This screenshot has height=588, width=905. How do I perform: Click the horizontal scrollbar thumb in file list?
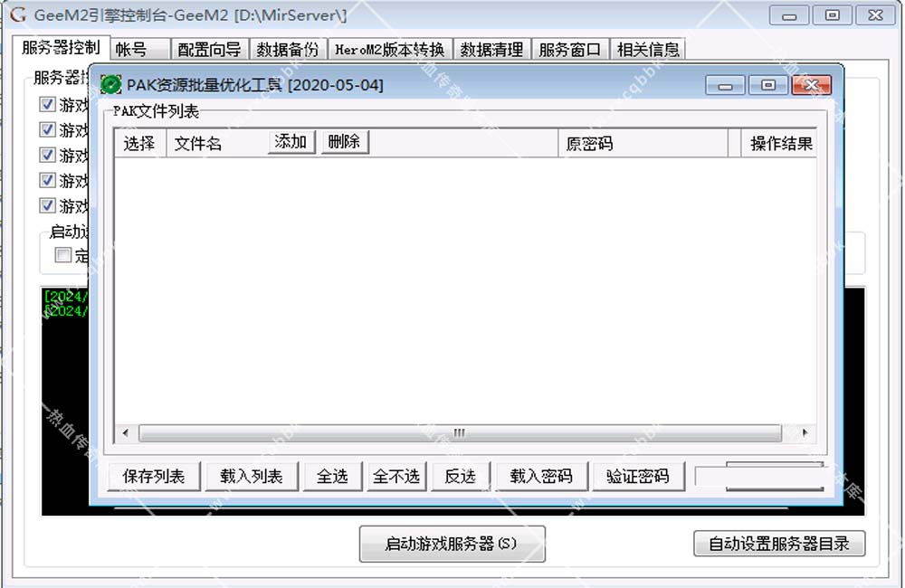click(x=460, y=433)
